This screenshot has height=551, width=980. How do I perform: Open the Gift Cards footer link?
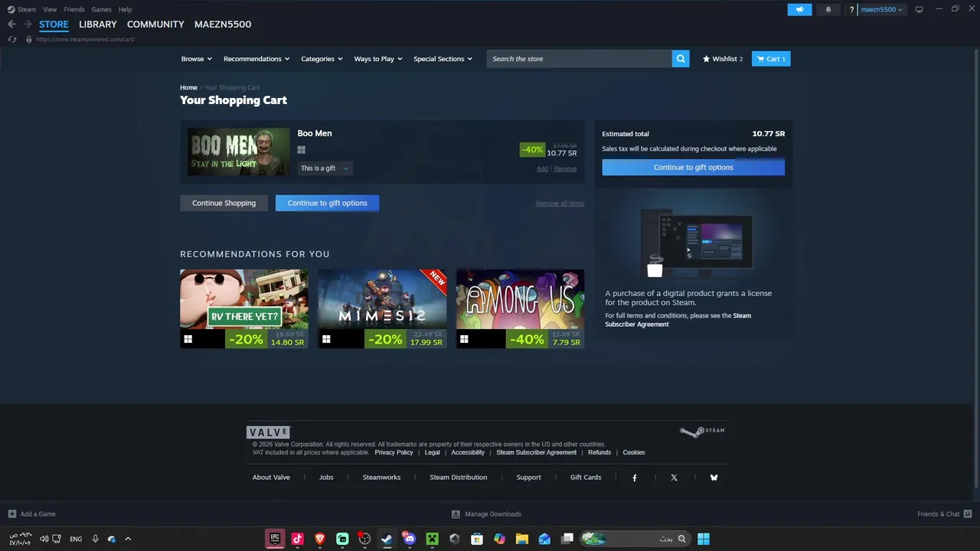586,478
